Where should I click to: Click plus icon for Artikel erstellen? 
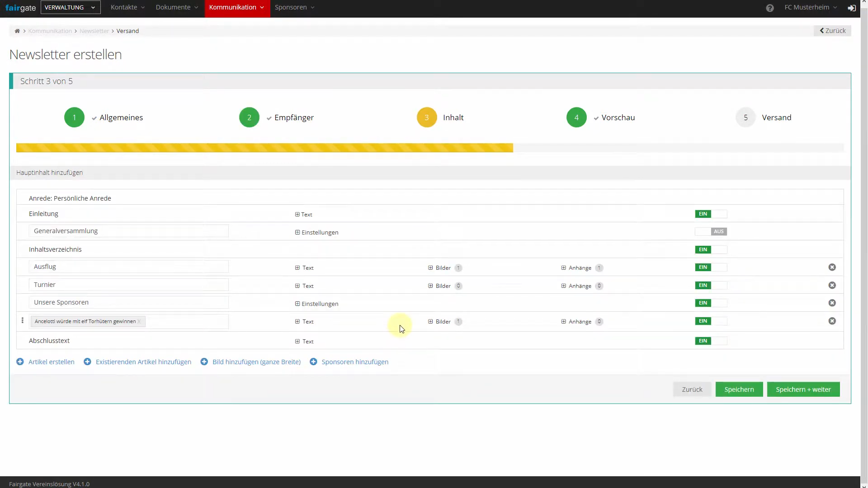click(x=20, y=362)
